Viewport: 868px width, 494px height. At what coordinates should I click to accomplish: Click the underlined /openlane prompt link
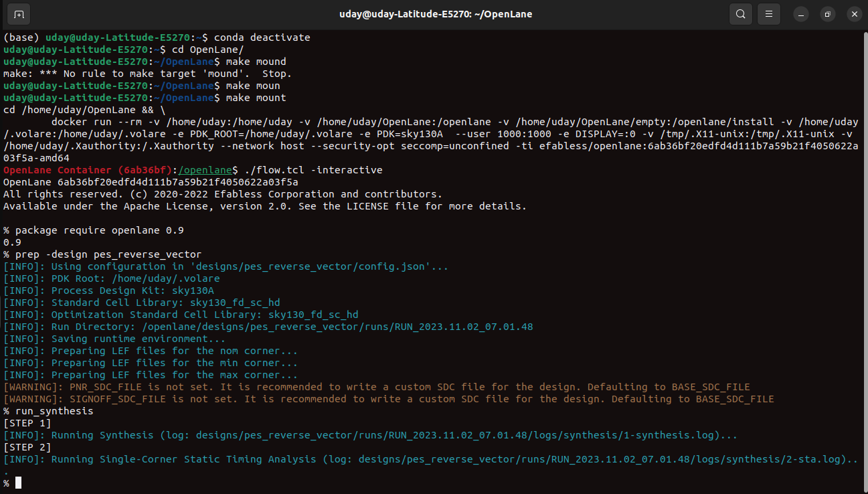click(205, 169)
